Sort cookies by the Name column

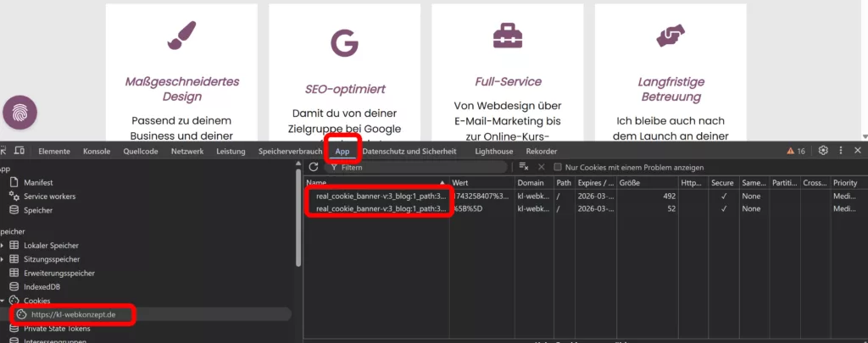click(376, 183)
